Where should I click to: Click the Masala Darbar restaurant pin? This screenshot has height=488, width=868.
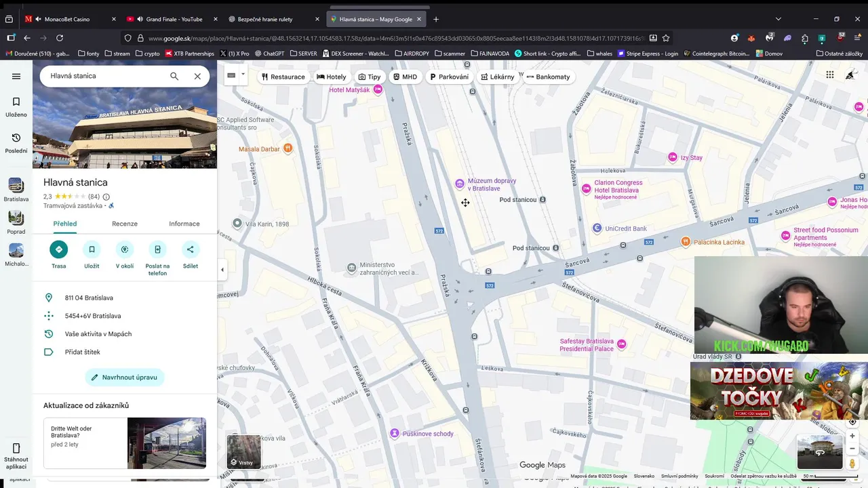(288, 148)
